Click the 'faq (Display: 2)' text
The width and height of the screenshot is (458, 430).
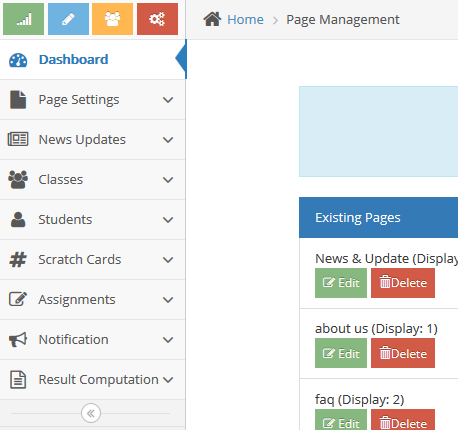pyautogui.click(x=360, y=399)
